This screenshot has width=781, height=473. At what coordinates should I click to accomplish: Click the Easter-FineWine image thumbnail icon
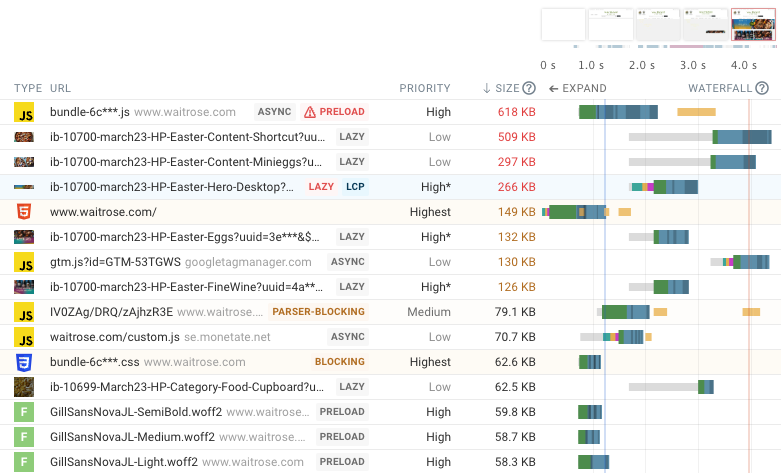pyautogui.click(x=24, y=287)
